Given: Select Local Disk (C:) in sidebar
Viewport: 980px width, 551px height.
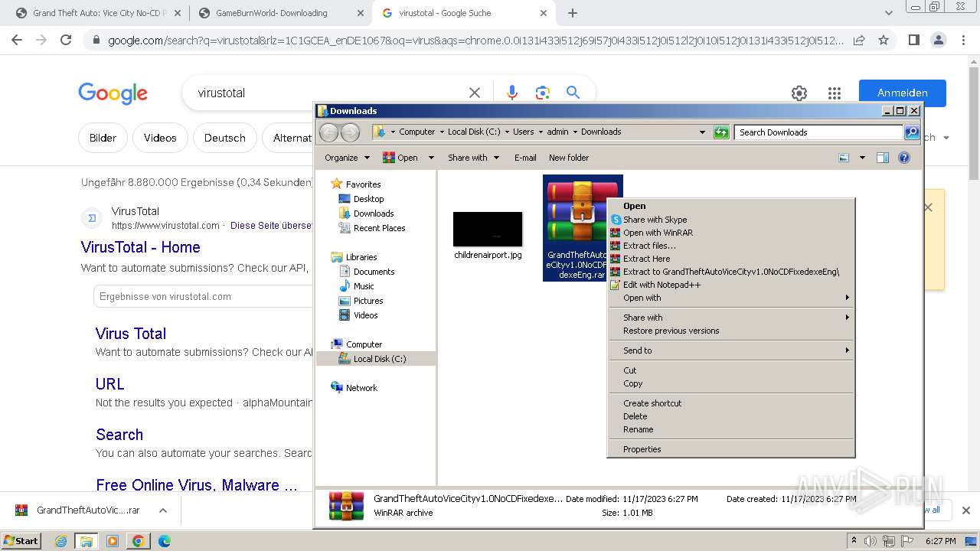Looking at the screenshot, I should click(380, 359).
